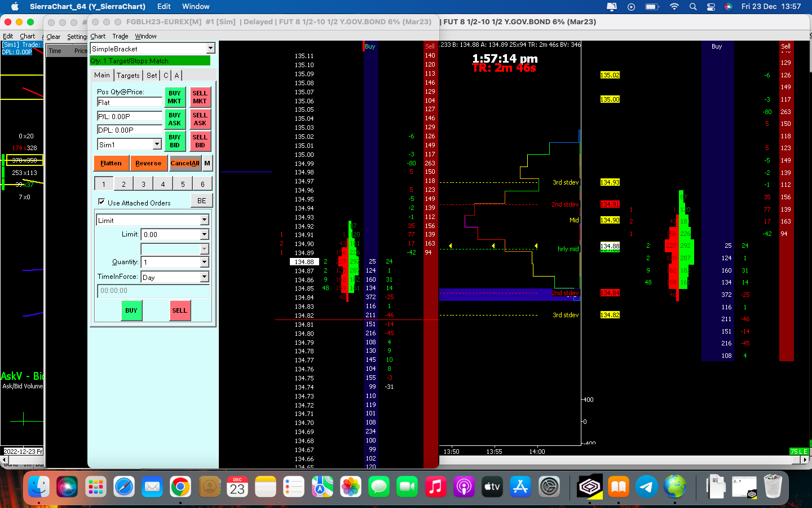Click the SELL ASK button

(200, 119)
